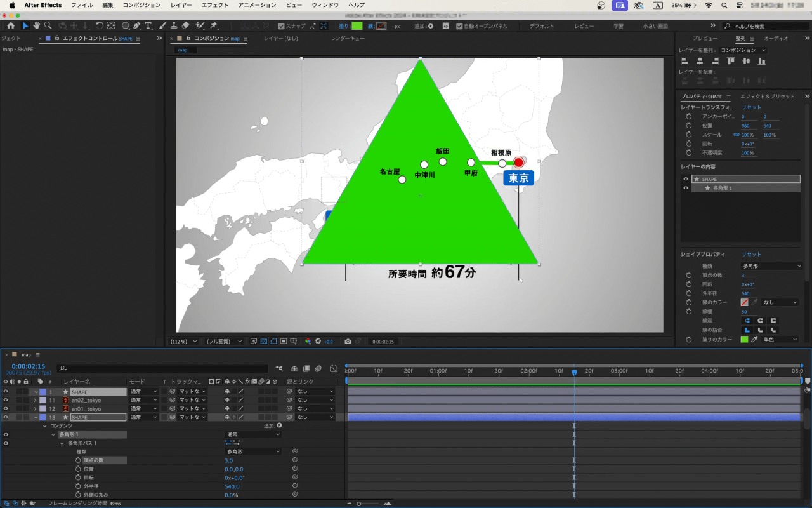The height and width of the screenshot is (508, 812).
Task: Expand the en02_tokyo layer
Action: click(x=36, y=400)
